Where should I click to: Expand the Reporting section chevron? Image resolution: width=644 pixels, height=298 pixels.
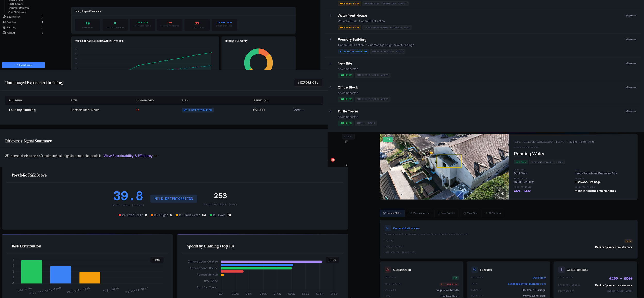(42, 27)
